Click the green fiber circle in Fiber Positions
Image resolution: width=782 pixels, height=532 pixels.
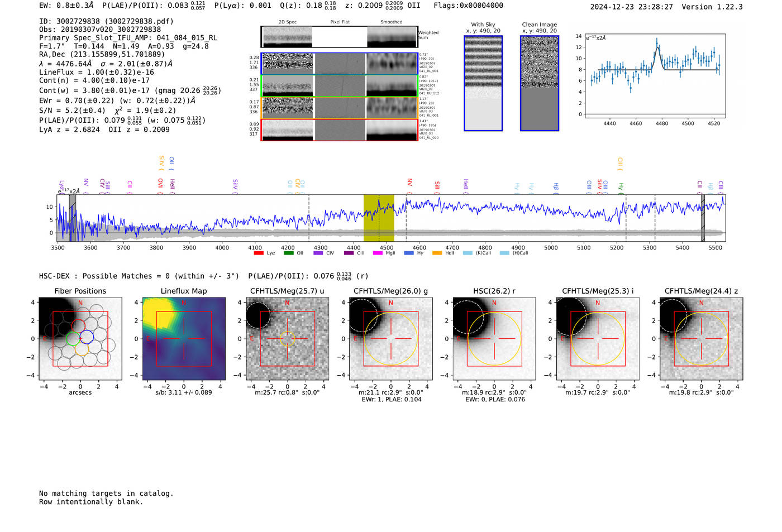[73, 338]
